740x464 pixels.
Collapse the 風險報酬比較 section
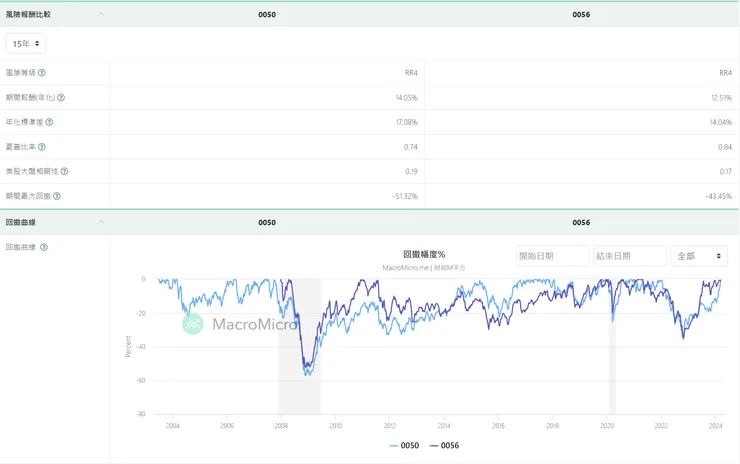(101, 15)
